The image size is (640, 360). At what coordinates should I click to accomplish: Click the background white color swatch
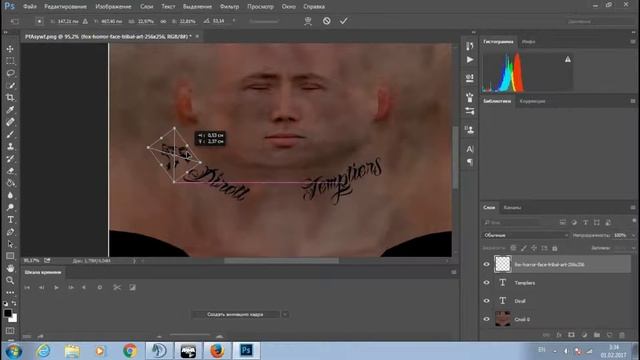[14, 318]
